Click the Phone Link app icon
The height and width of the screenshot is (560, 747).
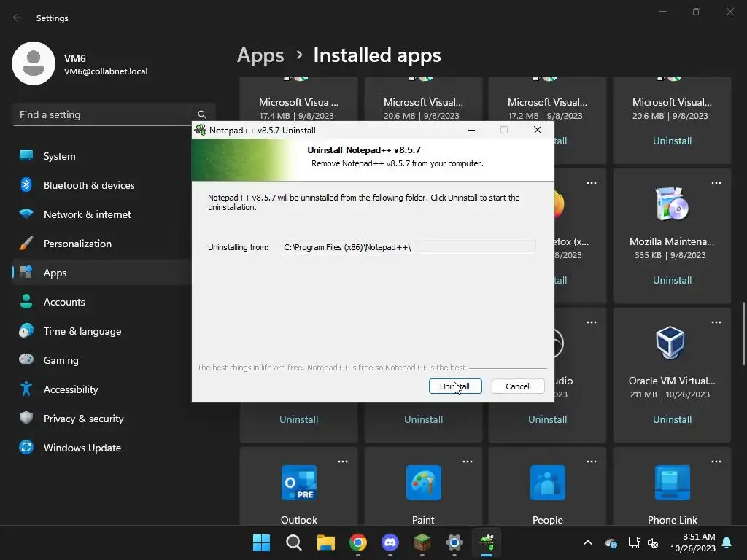[672, 483]
